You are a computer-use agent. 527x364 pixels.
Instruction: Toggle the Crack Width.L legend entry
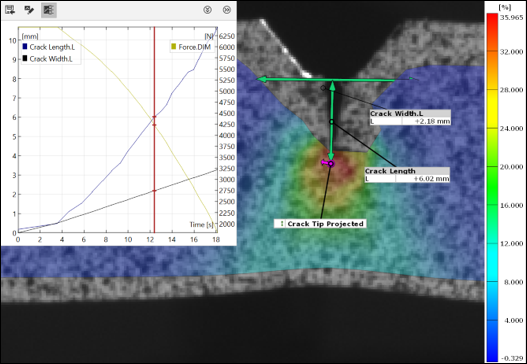pyautogui.click(x=47, y=59)
